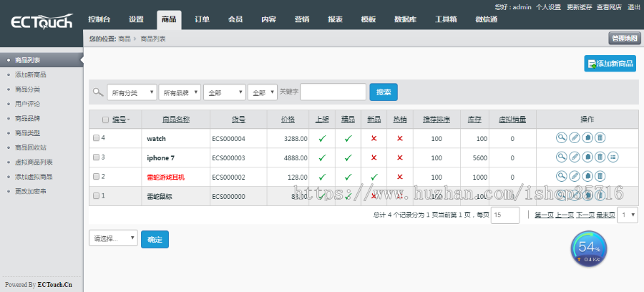
Task: Click the pencil icon in the 雷蛇游戏耳机 row
Action: click(574, 176)
